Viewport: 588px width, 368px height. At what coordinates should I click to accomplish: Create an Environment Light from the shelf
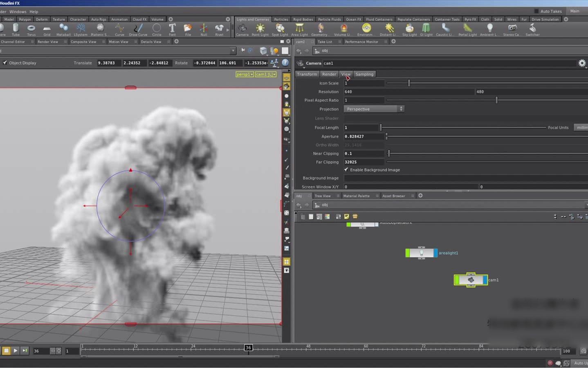click(366, 29)
